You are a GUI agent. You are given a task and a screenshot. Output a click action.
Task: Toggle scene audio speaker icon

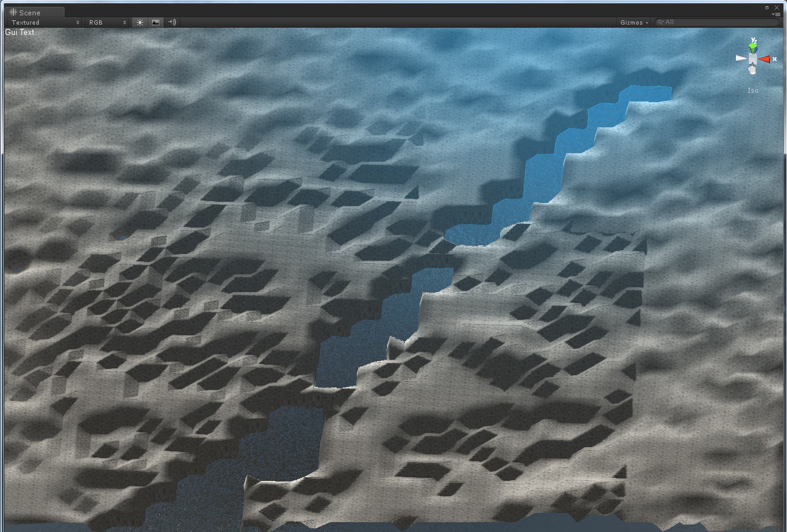[x=172, y=22]
